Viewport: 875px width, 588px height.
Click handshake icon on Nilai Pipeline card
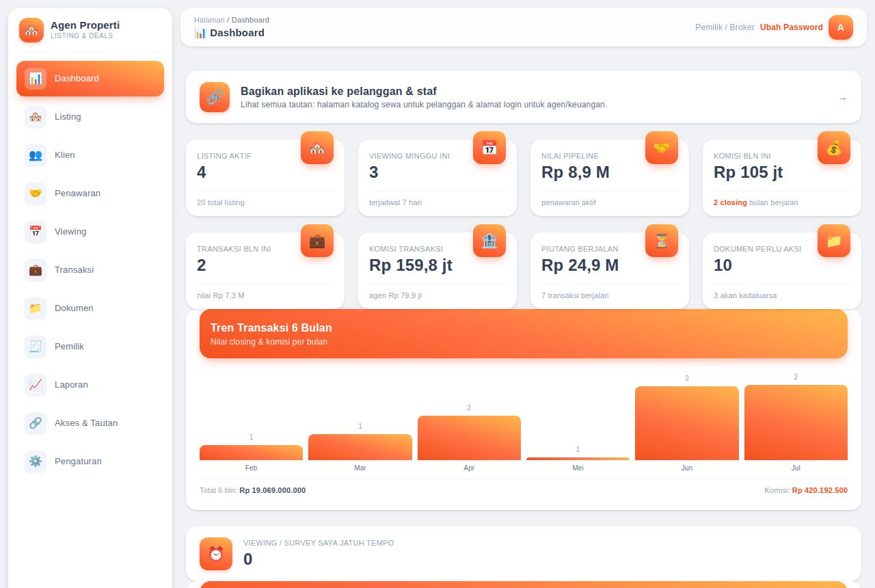[662, 148]
